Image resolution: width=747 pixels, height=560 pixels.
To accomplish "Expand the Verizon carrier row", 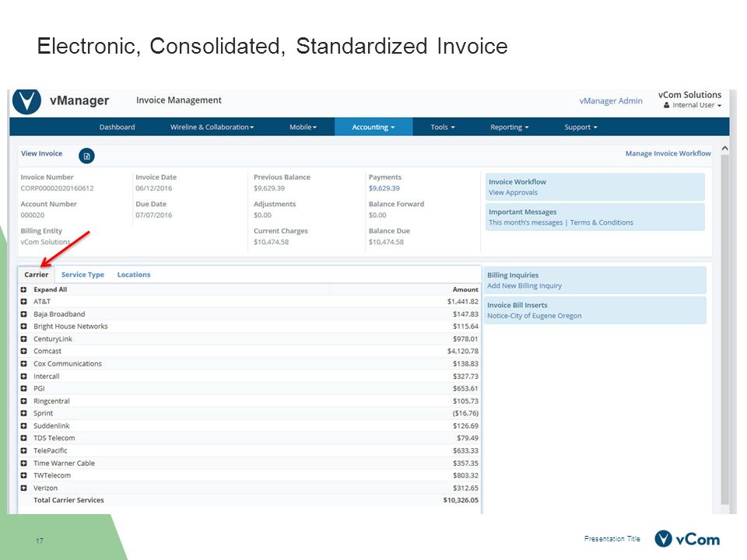I will (23, 488).
